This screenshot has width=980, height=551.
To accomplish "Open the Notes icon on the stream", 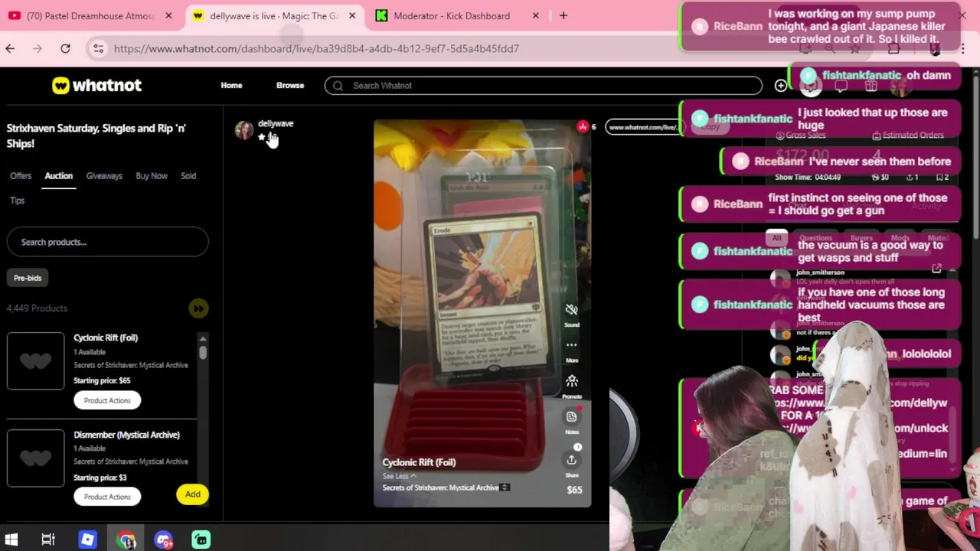I will [571, 416].
